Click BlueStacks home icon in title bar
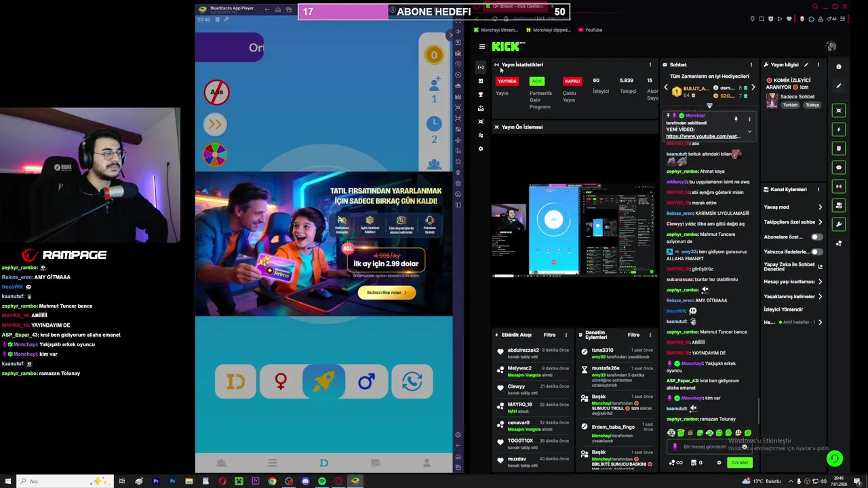Screen dimensions: 868x488 pyautogui.click(x=278, y=9)
